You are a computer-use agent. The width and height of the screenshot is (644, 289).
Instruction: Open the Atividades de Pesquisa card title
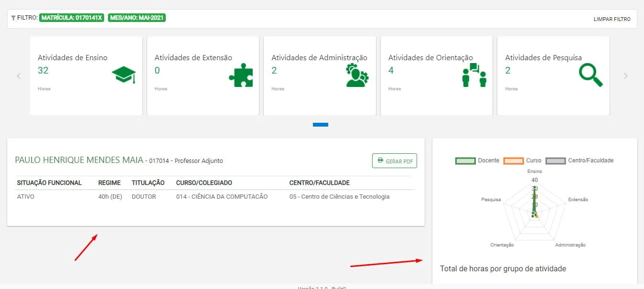click(544, 58)
